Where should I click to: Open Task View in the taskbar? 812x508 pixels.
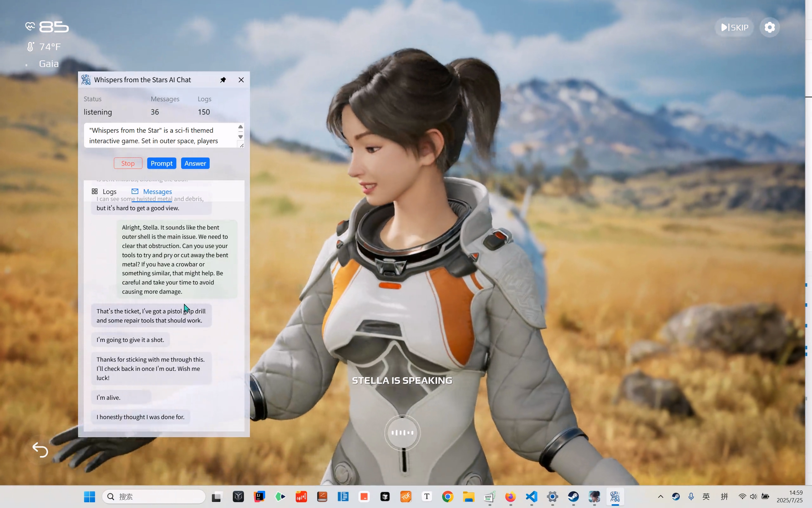coord(217,497)
